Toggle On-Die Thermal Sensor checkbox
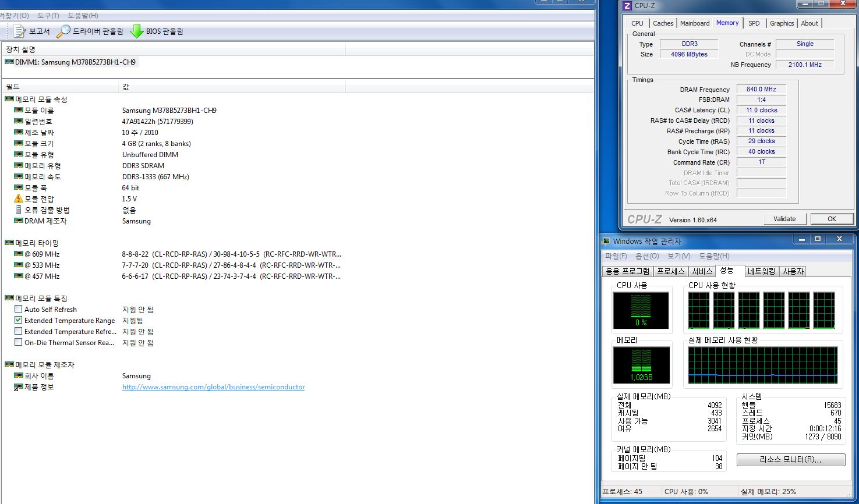This screenshot has height=504, width=859. point(19,342)
